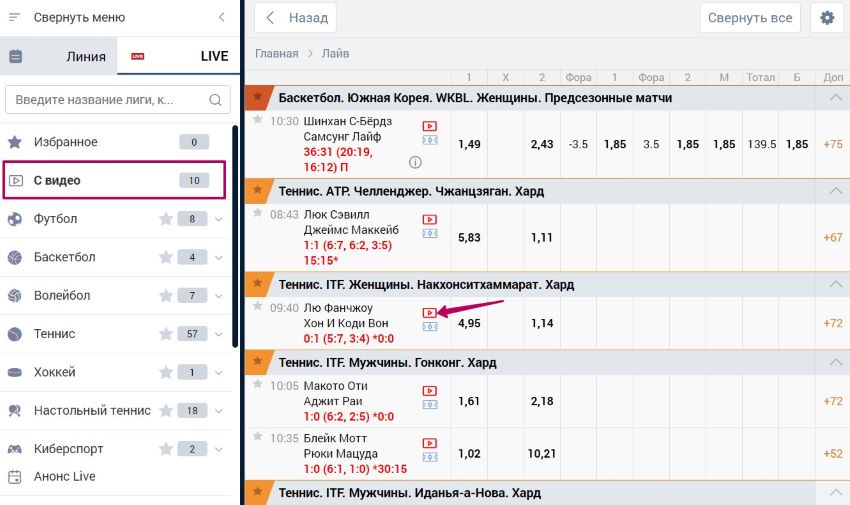The image size is (850, 505).
Task: Collapse the WKBL basketball league section
Action: tap(835, 98)
